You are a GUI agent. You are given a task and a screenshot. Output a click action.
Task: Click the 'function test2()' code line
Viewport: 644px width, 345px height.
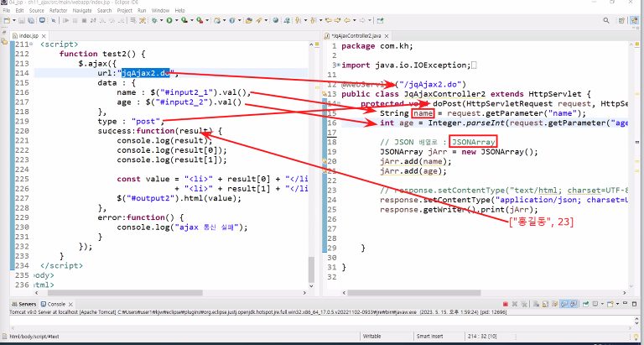[102, 54]
